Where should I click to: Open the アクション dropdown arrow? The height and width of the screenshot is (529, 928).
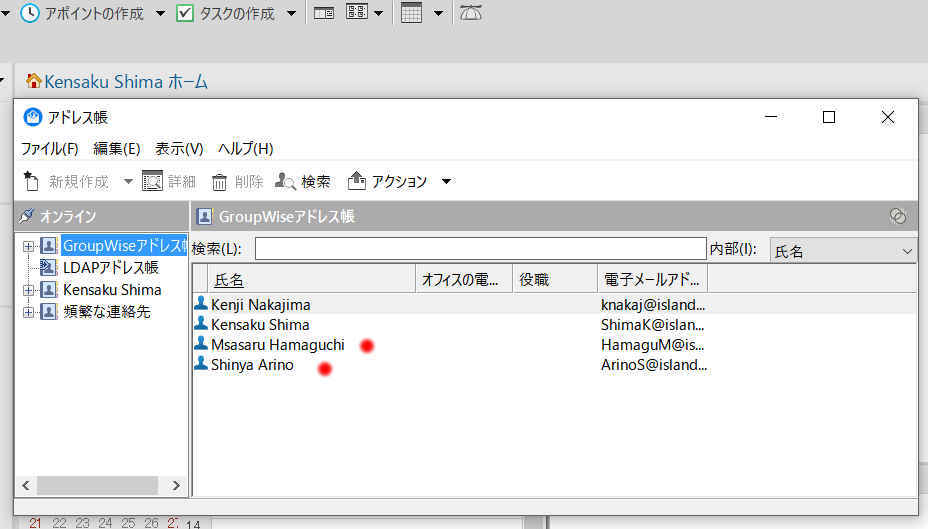tap(446, 182)
